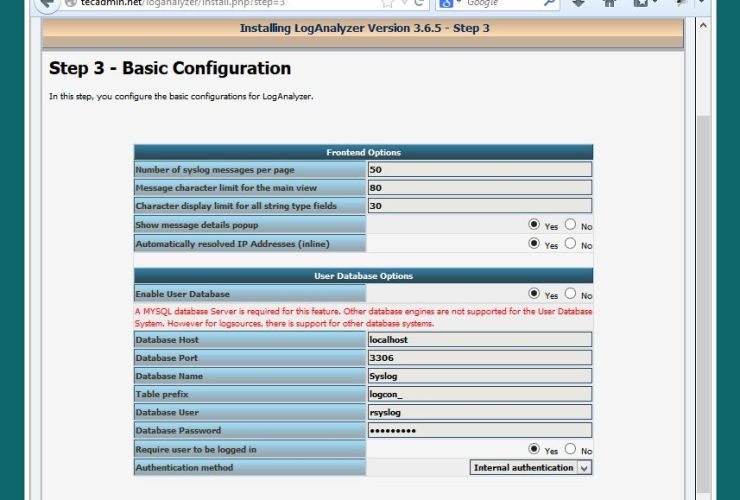740x500 pixels.
Task: Open the downloads arrow icon
Action: click(579, 4)
